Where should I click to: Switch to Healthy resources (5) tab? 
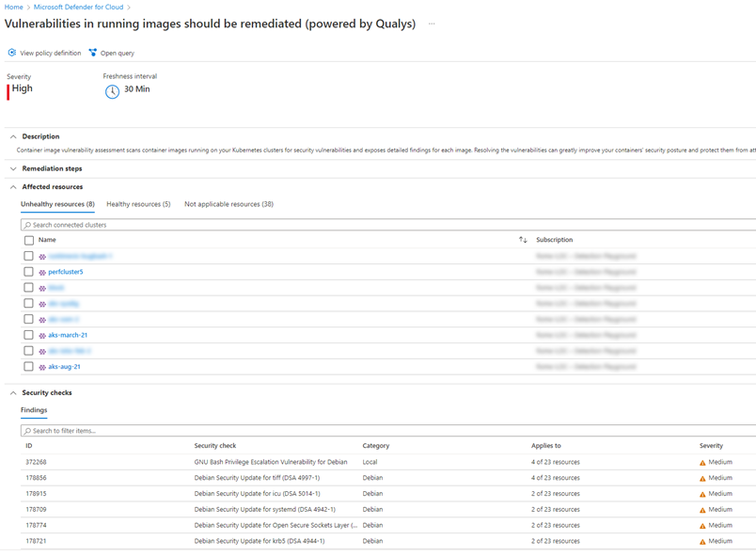coord(138,204)
